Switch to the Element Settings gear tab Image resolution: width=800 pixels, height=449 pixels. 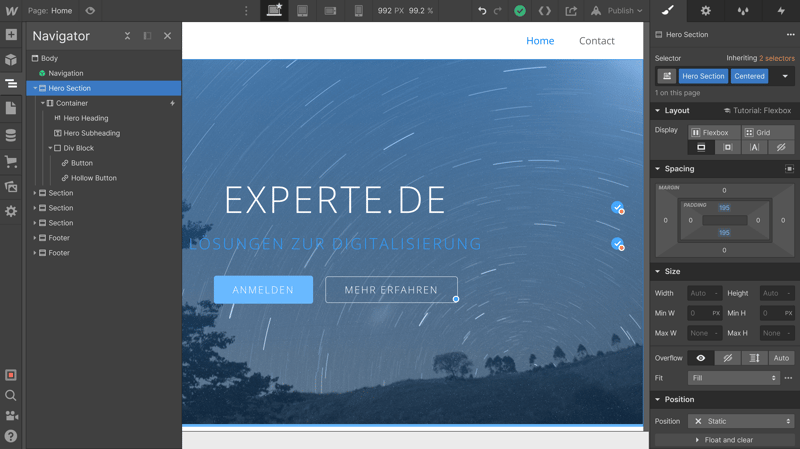[706, 11]
